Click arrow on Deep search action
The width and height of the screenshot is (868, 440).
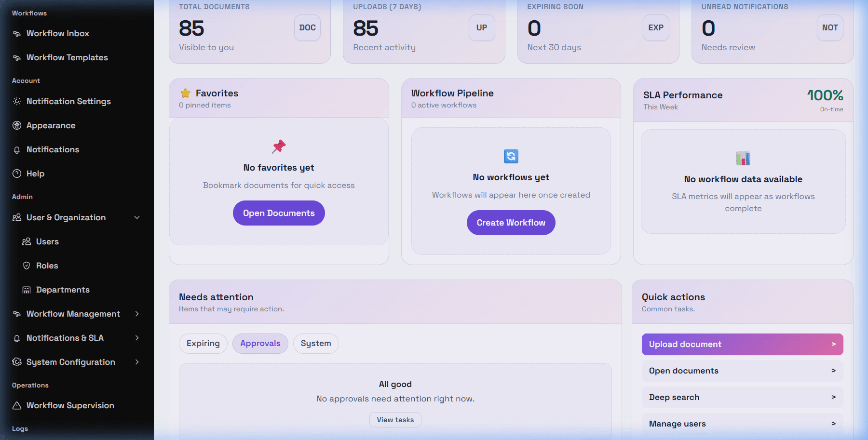[833, 397]
